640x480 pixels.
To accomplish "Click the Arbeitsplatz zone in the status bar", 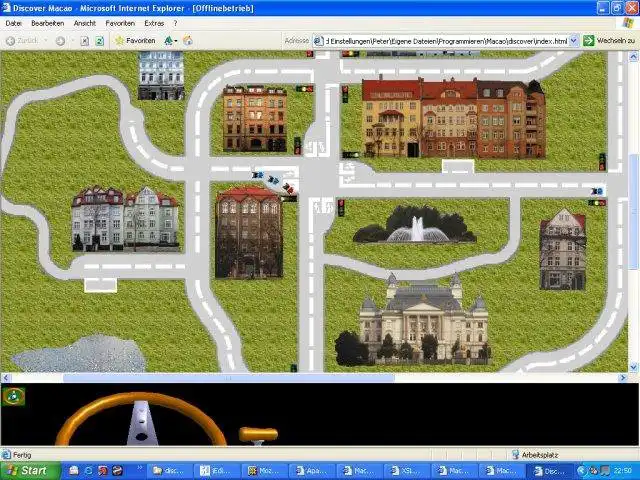I will pos(535,454).
